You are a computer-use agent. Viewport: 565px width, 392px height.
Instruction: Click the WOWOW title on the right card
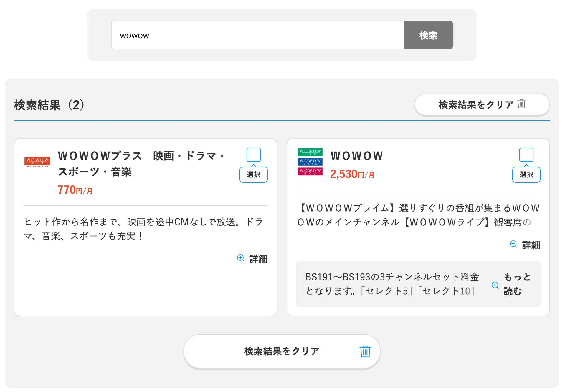(x=357, y=156)
